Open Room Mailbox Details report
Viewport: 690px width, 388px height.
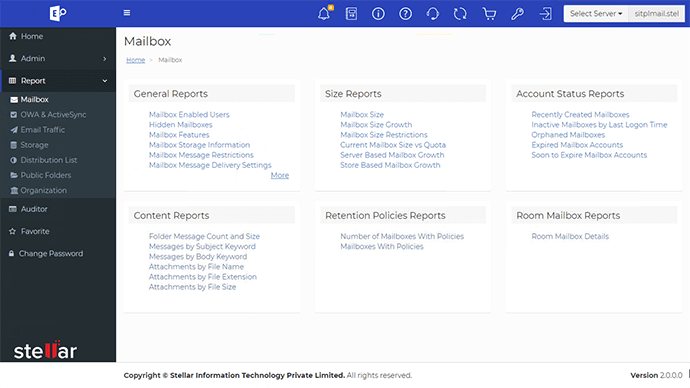tap(570, 236)
